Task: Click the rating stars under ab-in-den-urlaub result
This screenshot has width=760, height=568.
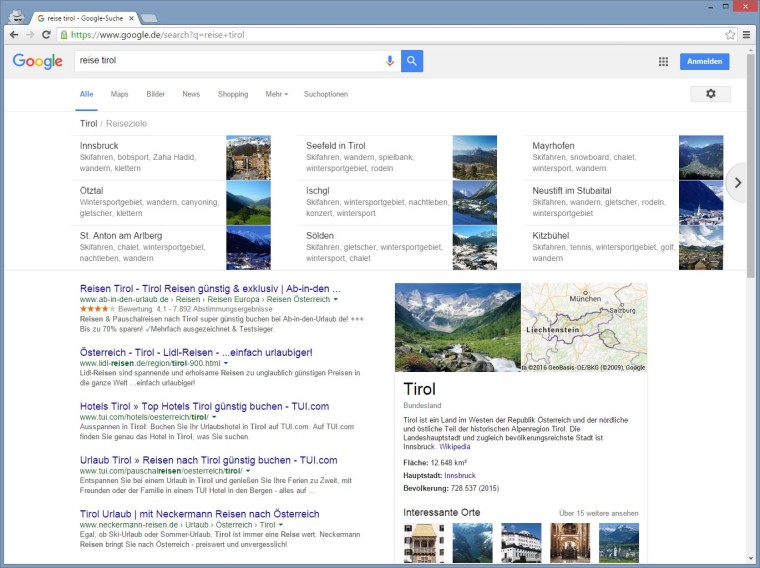Action: (x=97, y=309)
